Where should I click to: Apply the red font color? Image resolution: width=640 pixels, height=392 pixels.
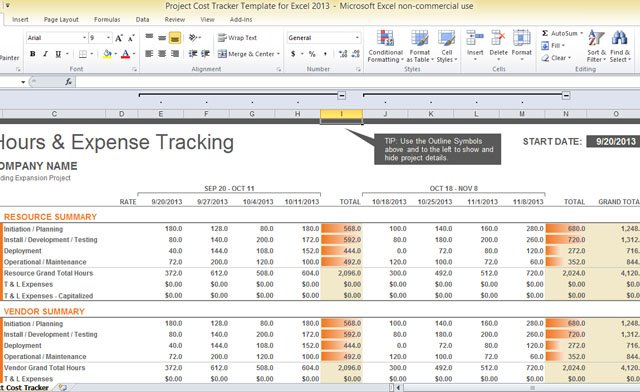[x=125, y=54]
